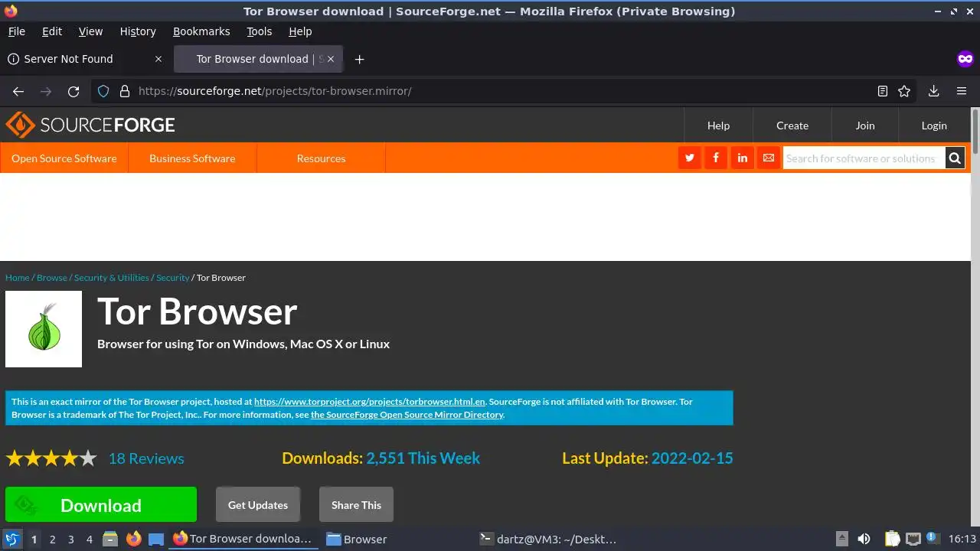Go back with the browser back arrow
Viewport: 980px width, 551px height.
pyautogui.click(x=18, y=91)
